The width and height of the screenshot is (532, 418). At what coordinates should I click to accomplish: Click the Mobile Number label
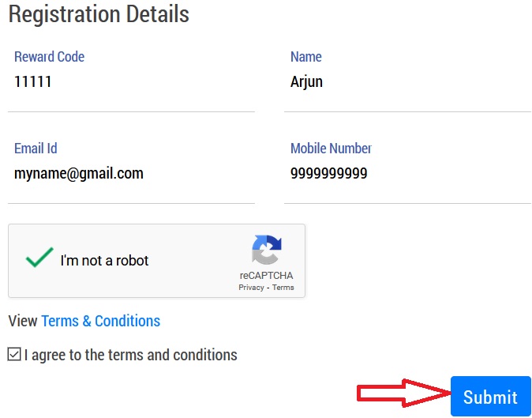pos(330,149)
